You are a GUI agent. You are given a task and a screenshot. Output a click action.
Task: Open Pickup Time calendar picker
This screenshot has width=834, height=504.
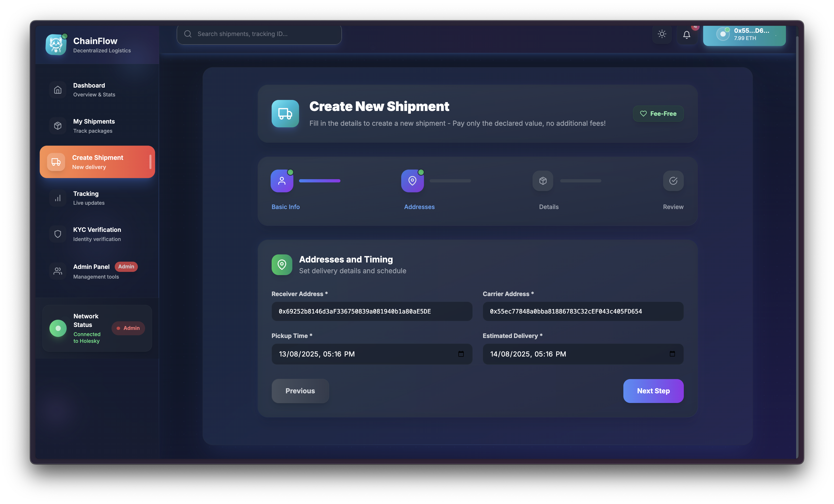point(461,354)
